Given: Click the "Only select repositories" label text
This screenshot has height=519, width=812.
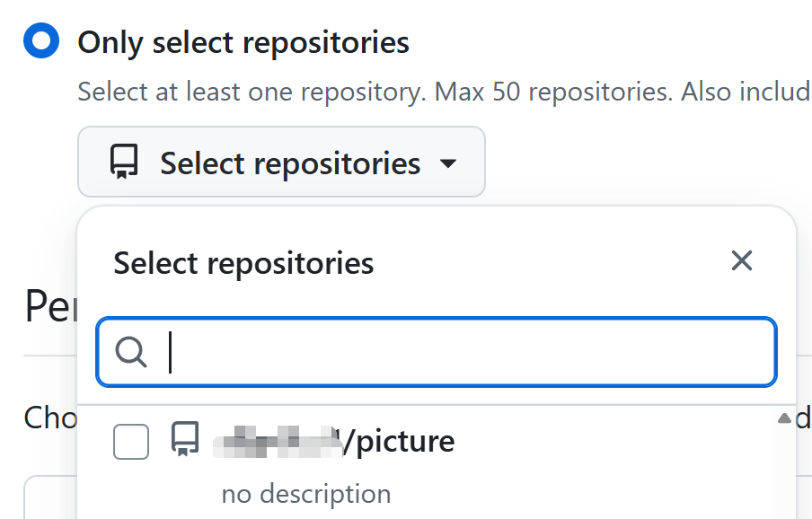Looking at the screenshot, I should click(x=243, y=42).
